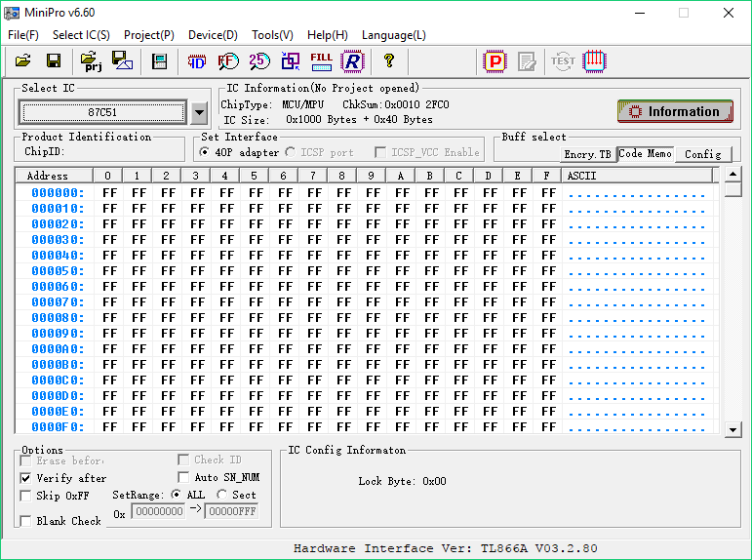Image resolution: width=752 pixels, height=560 pixels.
Task: Click the save floppy disk icon
Action: pos(54,61)
